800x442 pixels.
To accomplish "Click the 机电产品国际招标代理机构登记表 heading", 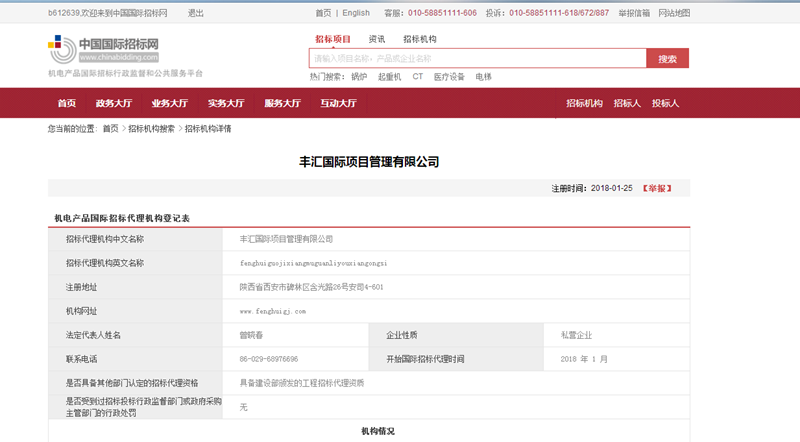I will click(x=122, y=218).
